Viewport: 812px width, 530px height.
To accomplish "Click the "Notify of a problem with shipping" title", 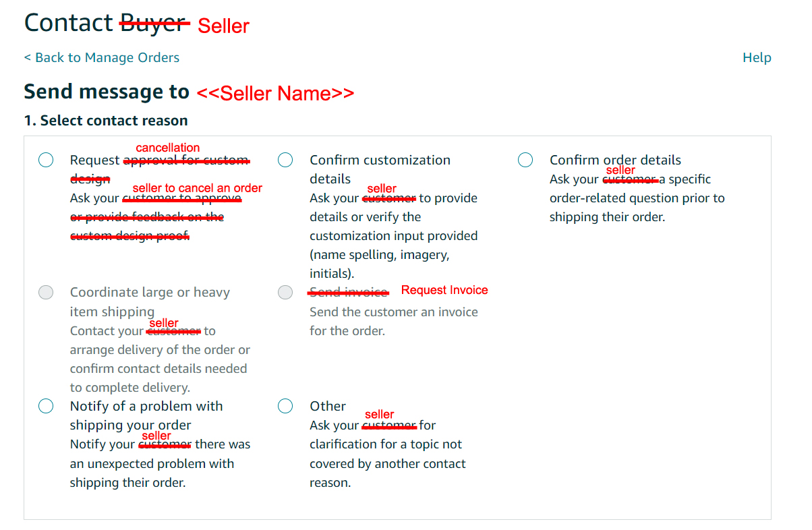I will (x=146, y=407).
